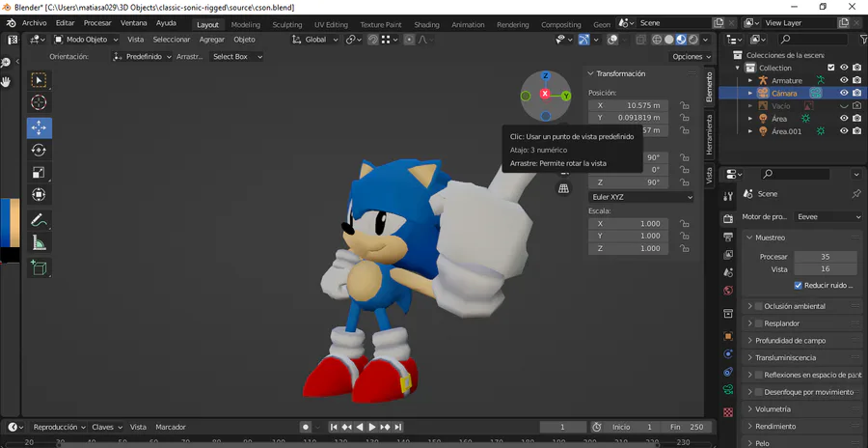Screen dimensions: 868x448
Task: Open the Physics properties tab icon
Action: click(728, 354)
